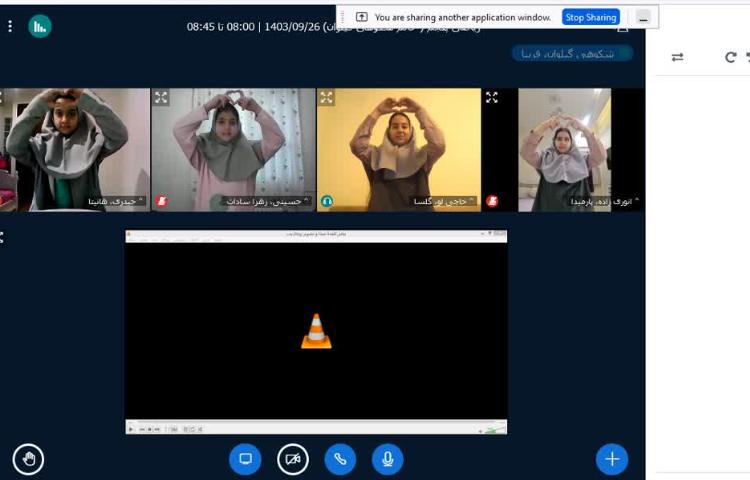
Task: Click Stop Sharing button
Action: click(x=590, y=17)
